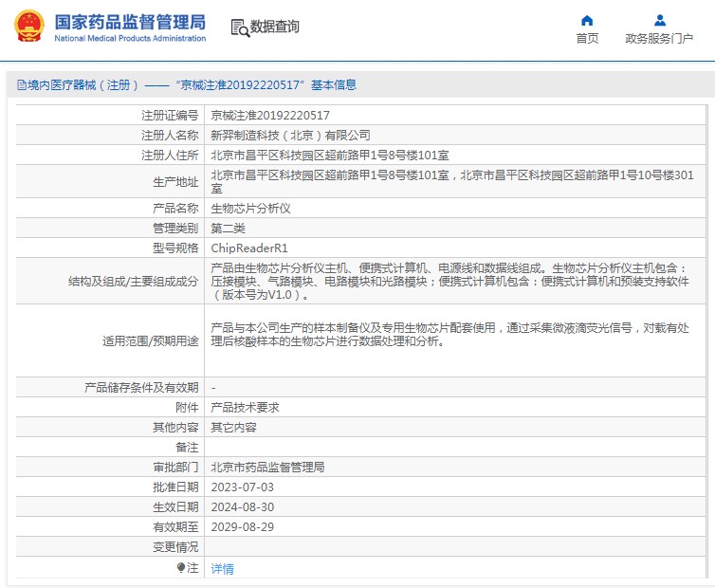Screen dimensions: 715x588
Task: Open the 详情 link in the last row
Action: point(222,569)
